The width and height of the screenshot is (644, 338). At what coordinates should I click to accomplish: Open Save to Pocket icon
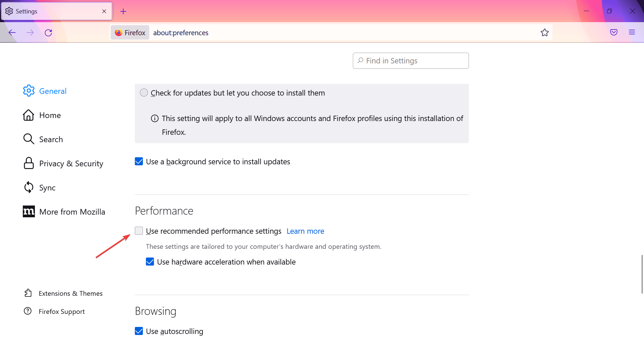[x=614, y=32]
